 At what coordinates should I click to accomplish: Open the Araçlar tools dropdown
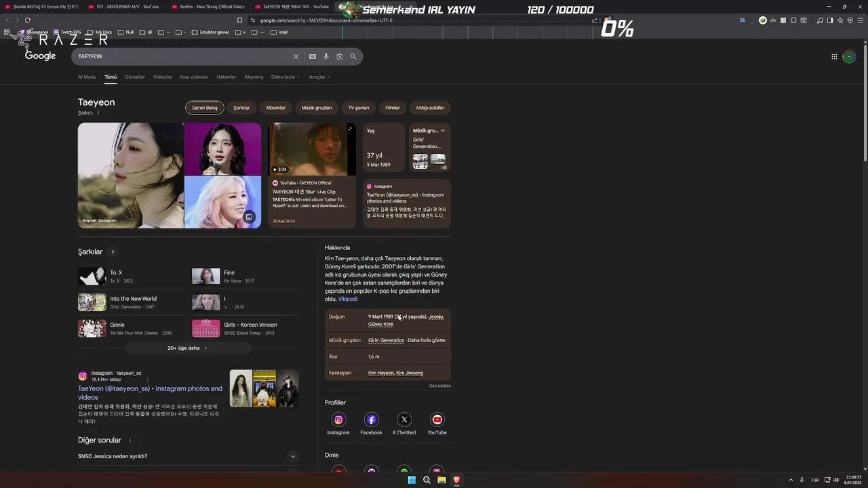coord(319,77)
